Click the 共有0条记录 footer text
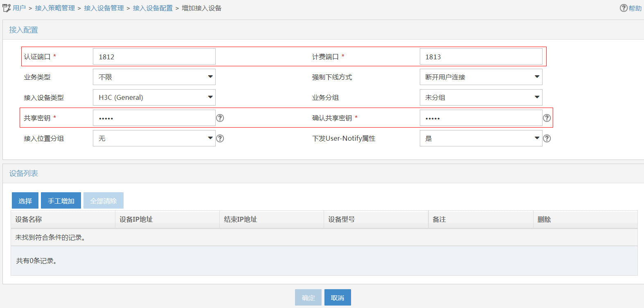The image size is (644, 308). coord(36,261)
